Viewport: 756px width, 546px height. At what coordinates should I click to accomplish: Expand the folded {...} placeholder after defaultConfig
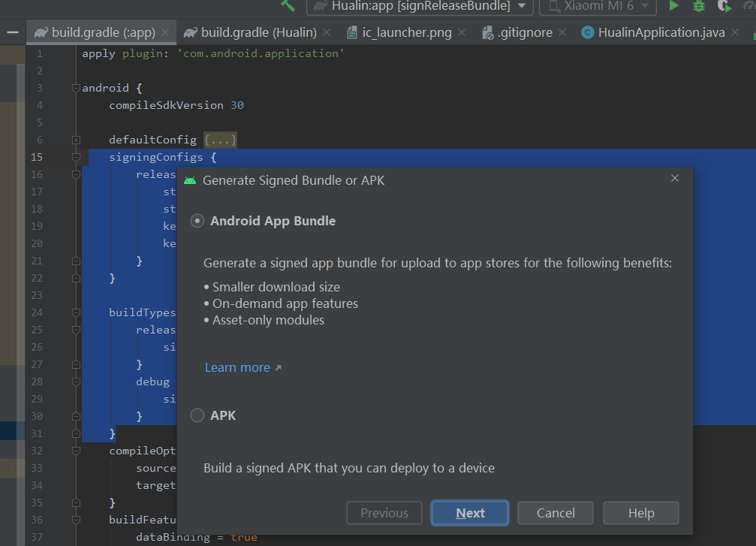(220, 140)
